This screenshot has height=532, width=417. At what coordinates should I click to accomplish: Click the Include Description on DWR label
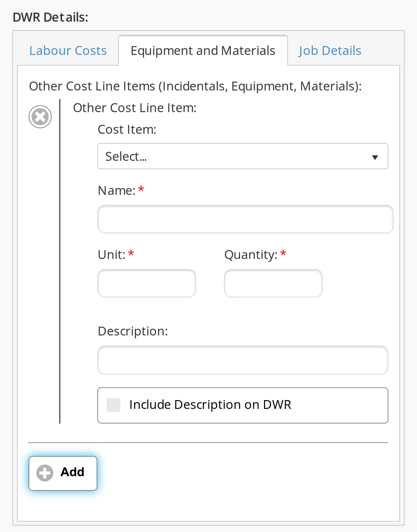pyautogui.click(x=210, y=405)
